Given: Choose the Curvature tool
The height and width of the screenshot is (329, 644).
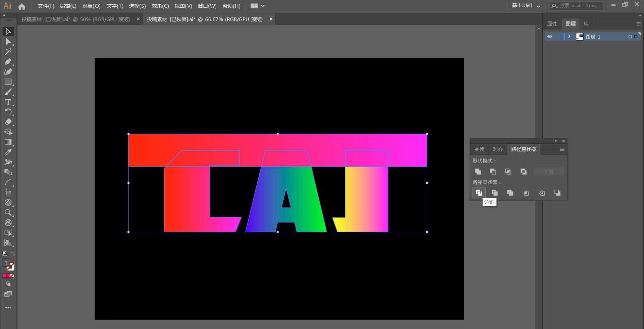Looking at the screenshot, I should pos(8,72).
